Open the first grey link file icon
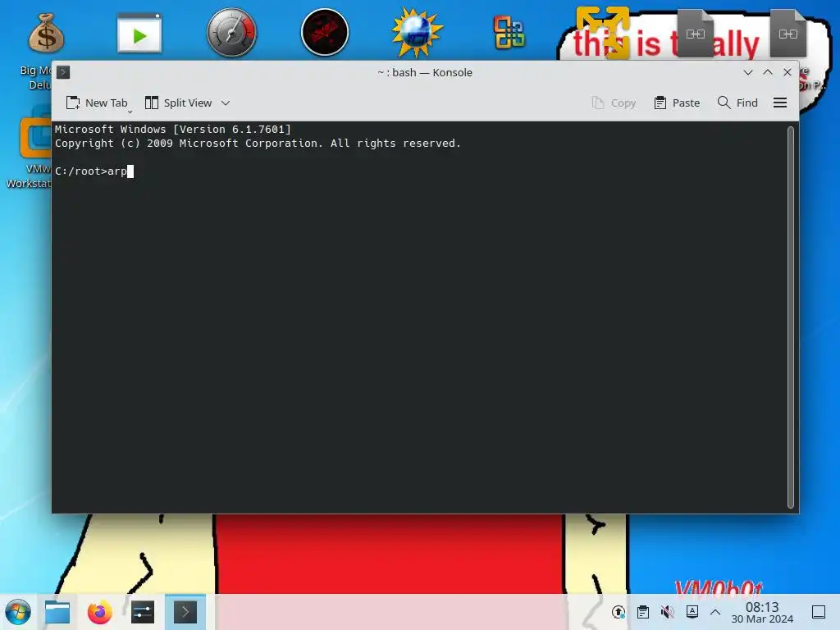Viewport: 840px width, 630px height. [696, 33]
